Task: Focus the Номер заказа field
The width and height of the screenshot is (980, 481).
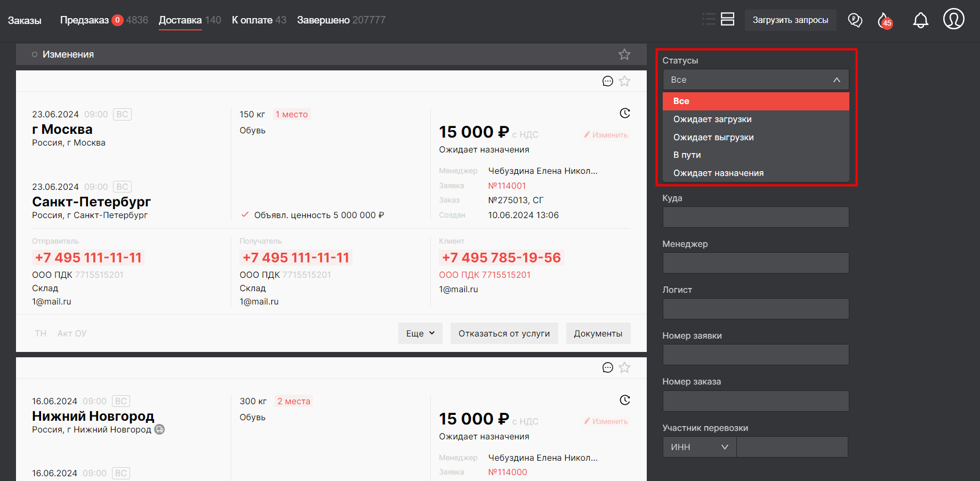Action: pyautogui.click(x=756, y=401)
